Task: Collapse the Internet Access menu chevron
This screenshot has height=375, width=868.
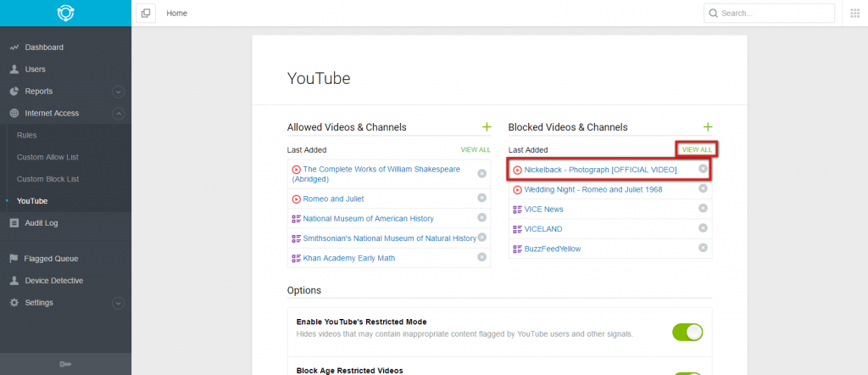Action: tap(118, 114)
